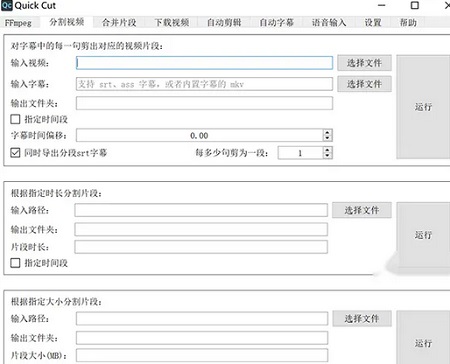The width and height of the screenshot is (450, 364).
Task: Open the 帮助 tab
Action: coord(408,23)
